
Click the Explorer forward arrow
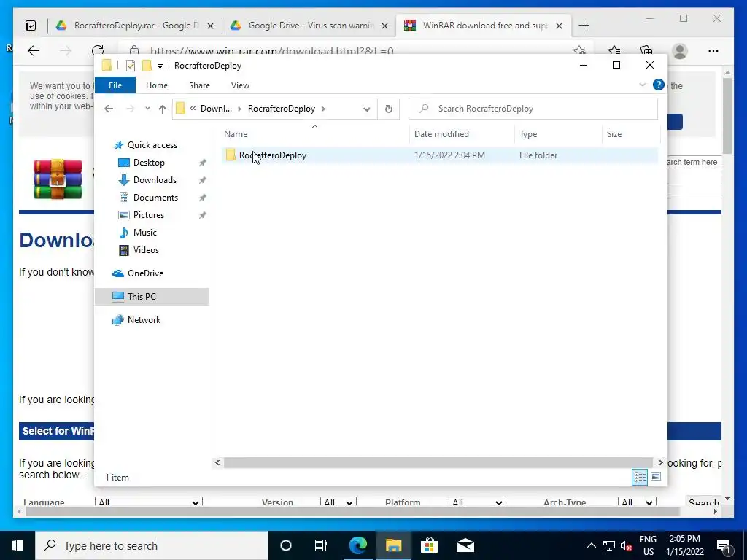tap(130, 109)
